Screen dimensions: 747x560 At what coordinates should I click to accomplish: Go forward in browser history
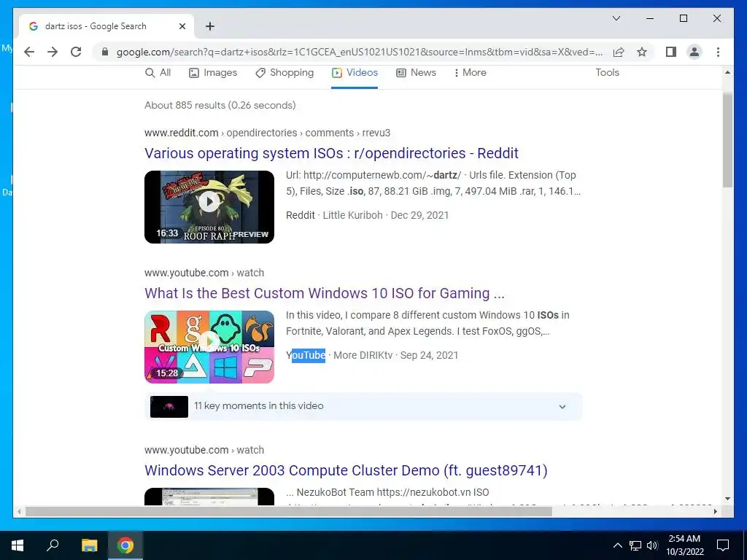53,52
